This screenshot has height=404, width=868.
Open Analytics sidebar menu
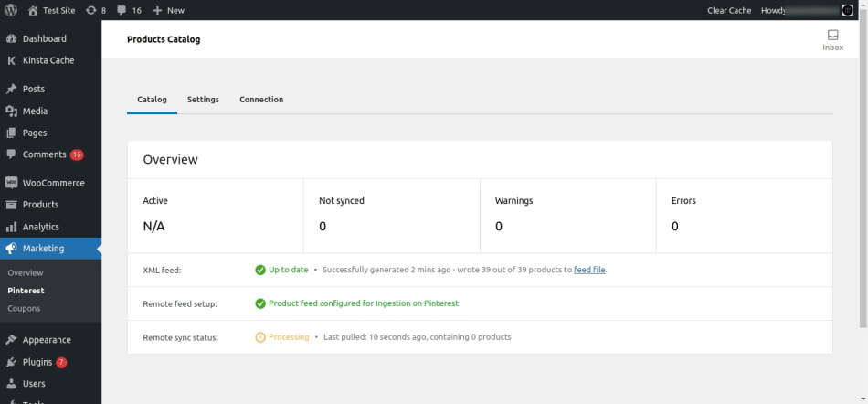tap(40, 227)
